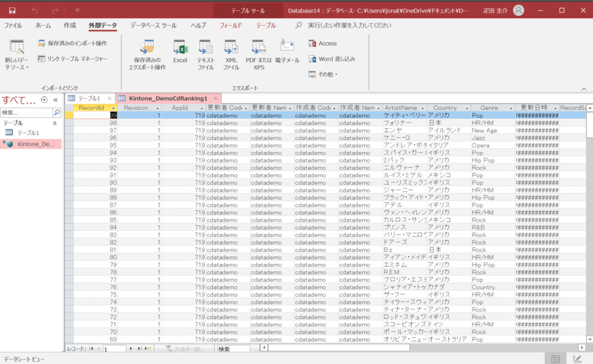Select Kintone_De... table in navigation pane
This screenshot has width=593, height=364.
pos(35,144)
